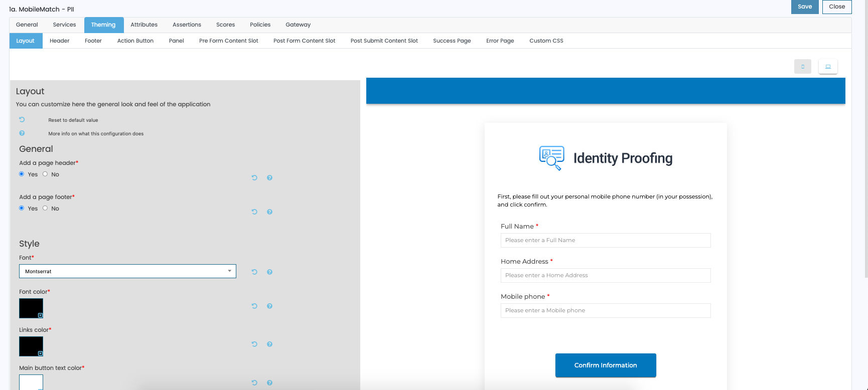Open the General tab
This screenshot has width=868, height=390.
(x=27, y=25)
